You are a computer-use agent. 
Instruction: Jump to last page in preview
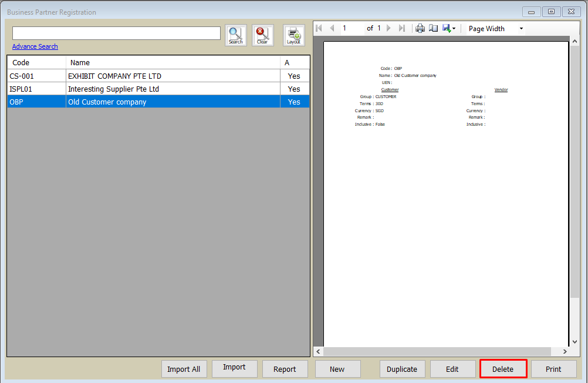[x=402, y=28]
